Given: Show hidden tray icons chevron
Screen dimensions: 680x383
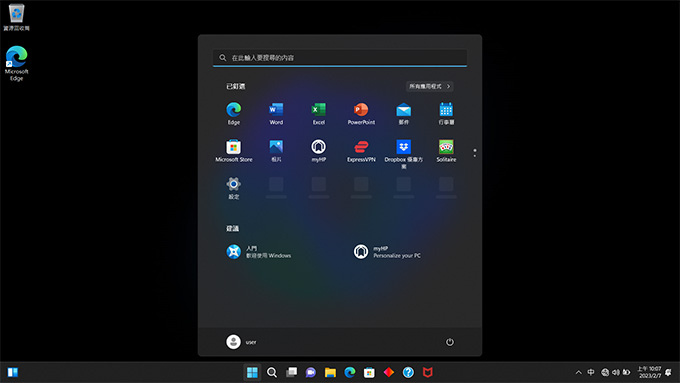Looking at the screenshot, I should coord(579,372).
